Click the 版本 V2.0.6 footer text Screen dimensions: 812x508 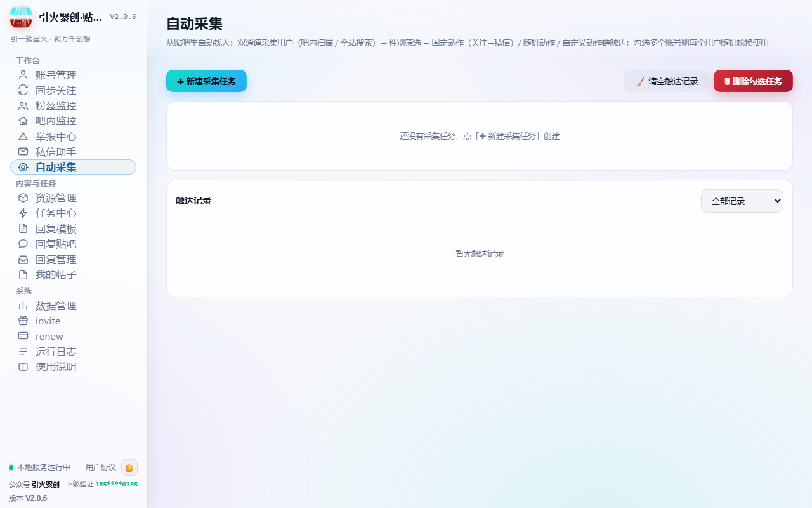[28, 498]
